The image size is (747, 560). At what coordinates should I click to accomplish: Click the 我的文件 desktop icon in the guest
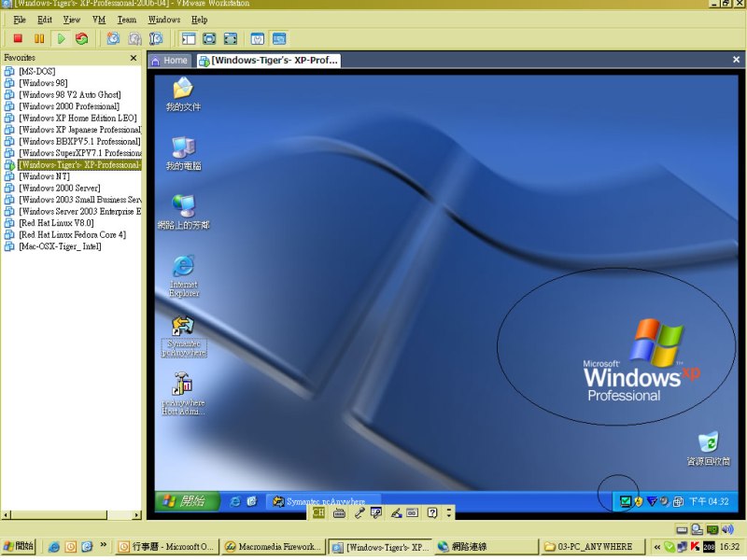click(183, 94)
